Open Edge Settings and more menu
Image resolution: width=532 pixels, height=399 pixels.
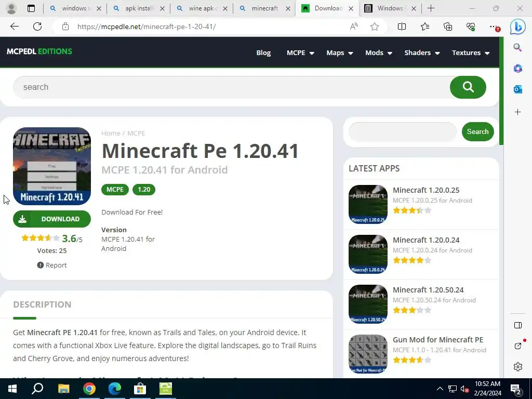point(494,26)
